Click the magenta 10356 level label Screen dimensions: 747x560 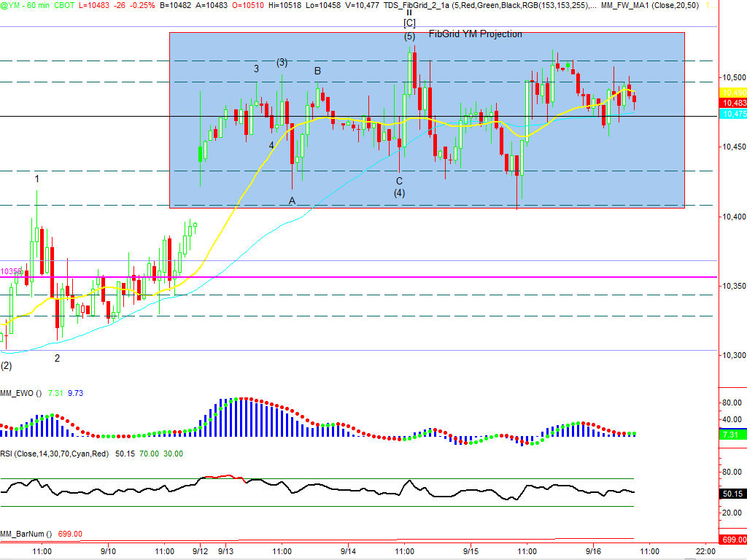(x=11, y=271)
